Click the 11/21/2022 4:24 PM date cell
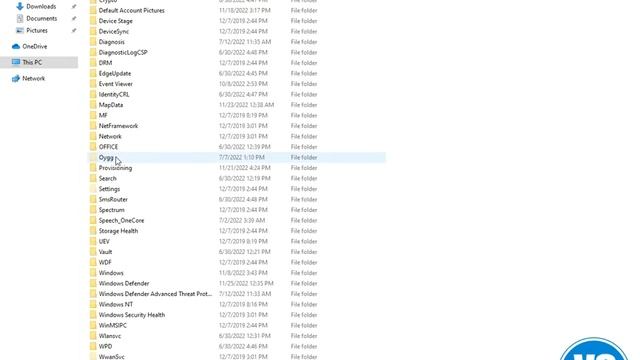This screenshot has height=360, width=640. click(x=244, y=168)
